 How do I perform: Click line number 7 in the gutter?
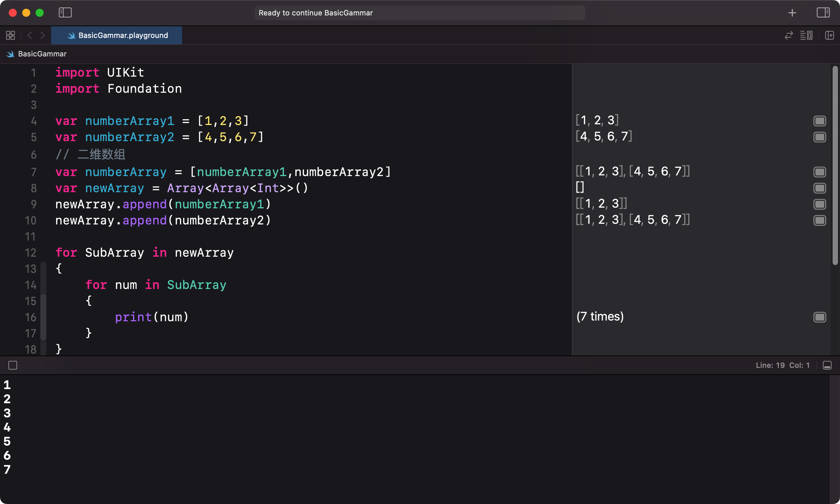(34, 172)
